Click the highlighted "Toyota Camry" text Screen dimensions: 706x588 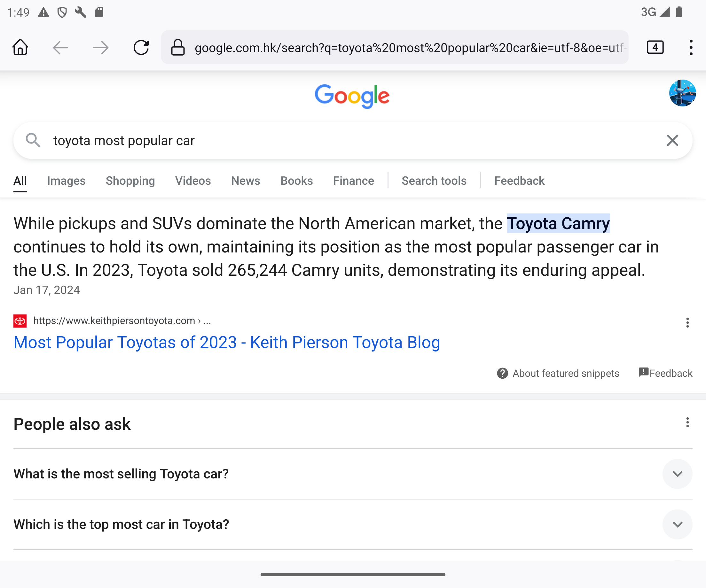pos(558,223)
